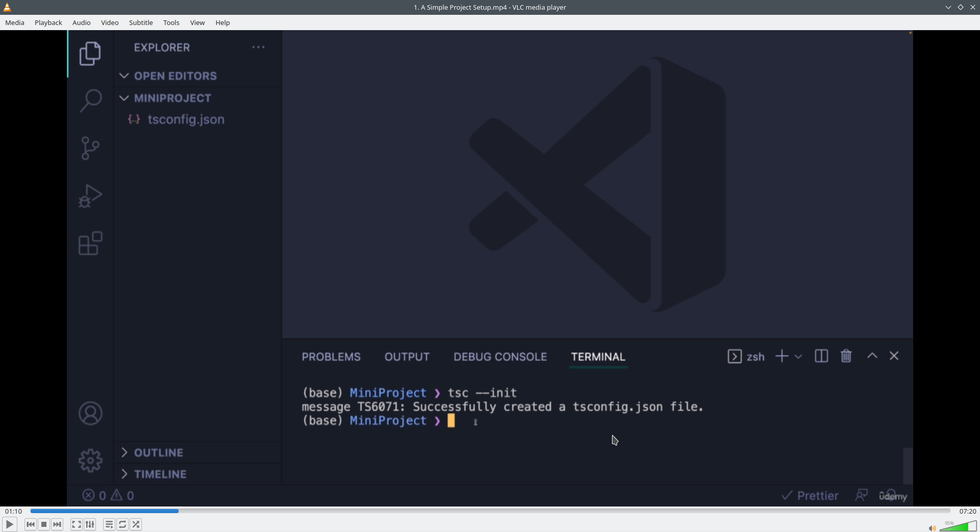Click the tsconfig.json file icon
The height and width of the screenshot is (532, 980).
click(134, 119)
